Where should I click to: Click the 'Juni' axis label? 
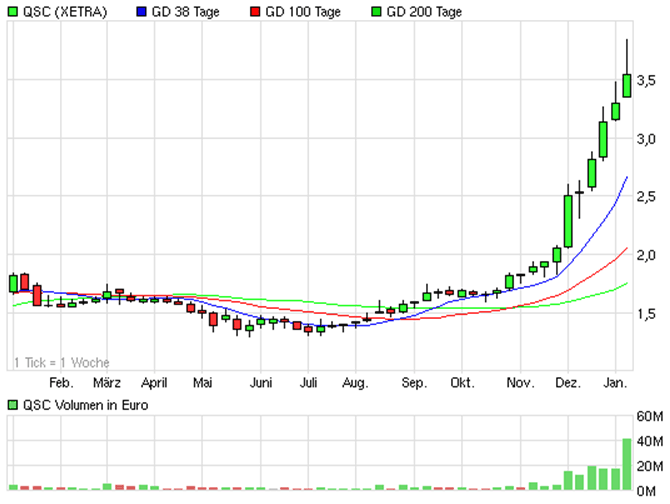[261, 383]
